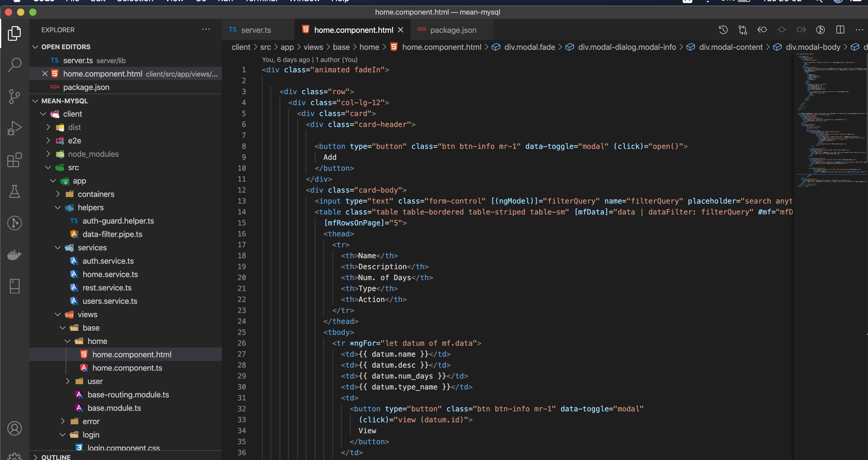Open home.component.ts in explorer

click(x=127, y=368)
